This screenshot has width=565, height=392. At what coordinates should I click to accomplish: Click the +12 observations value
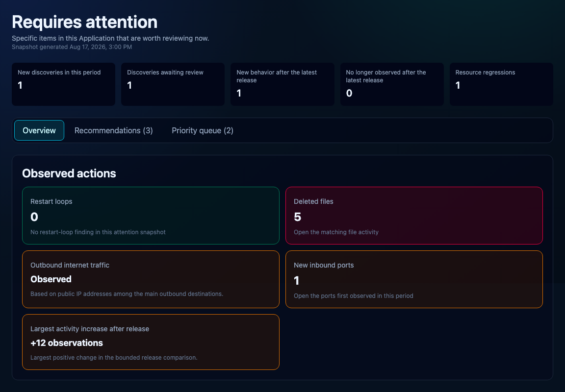point(67,343)
